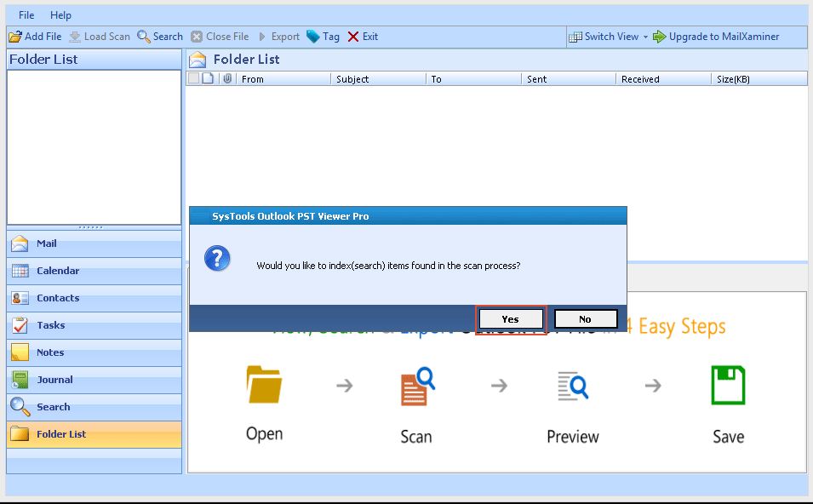813x504 pixels.
Task: Open the Contacts sidebar icon
Action: (20, 298)
